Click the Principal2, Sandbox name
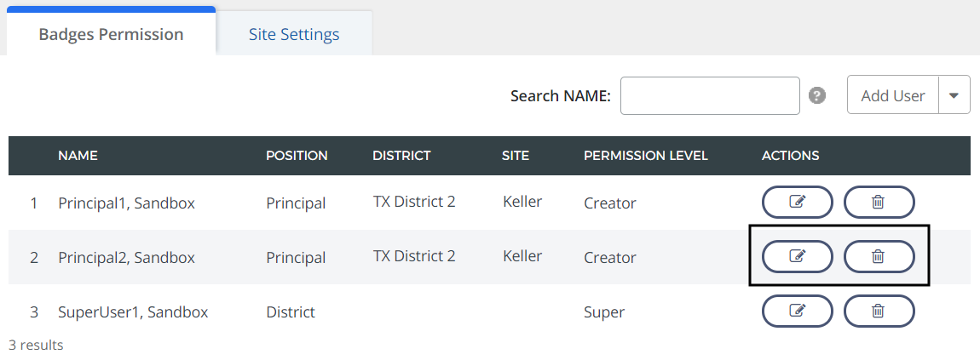The image size is (980, 360). 126,258
